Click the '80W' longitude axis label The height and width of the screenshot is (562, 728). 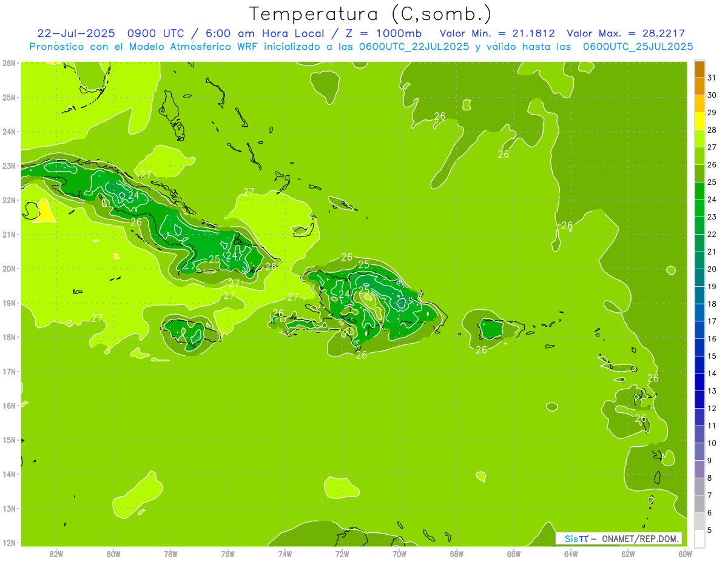[x=113, y=554]
